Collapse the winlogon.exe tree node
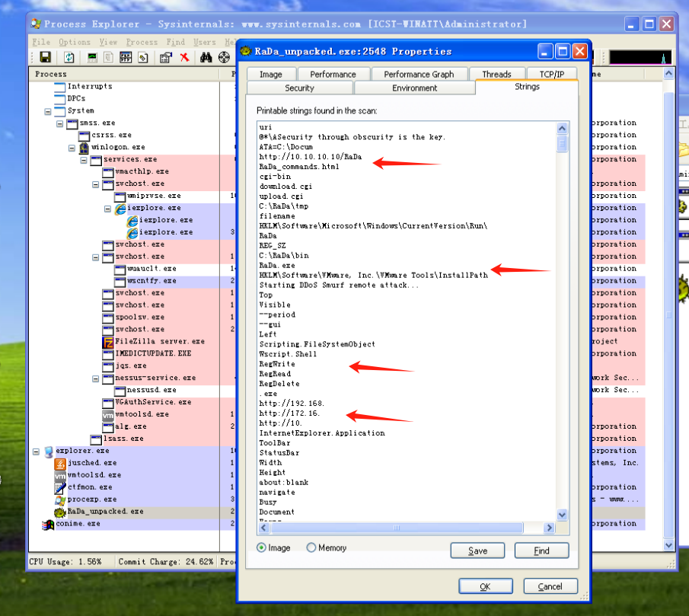689x616 pixels. pos(72,148)
